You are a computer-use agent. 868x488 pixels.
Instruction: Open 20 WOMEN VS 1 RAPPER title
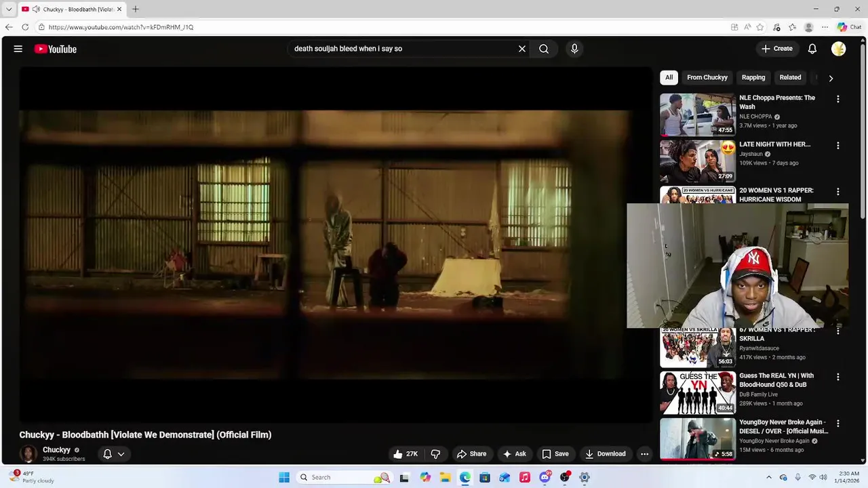(x=776, y=195)
